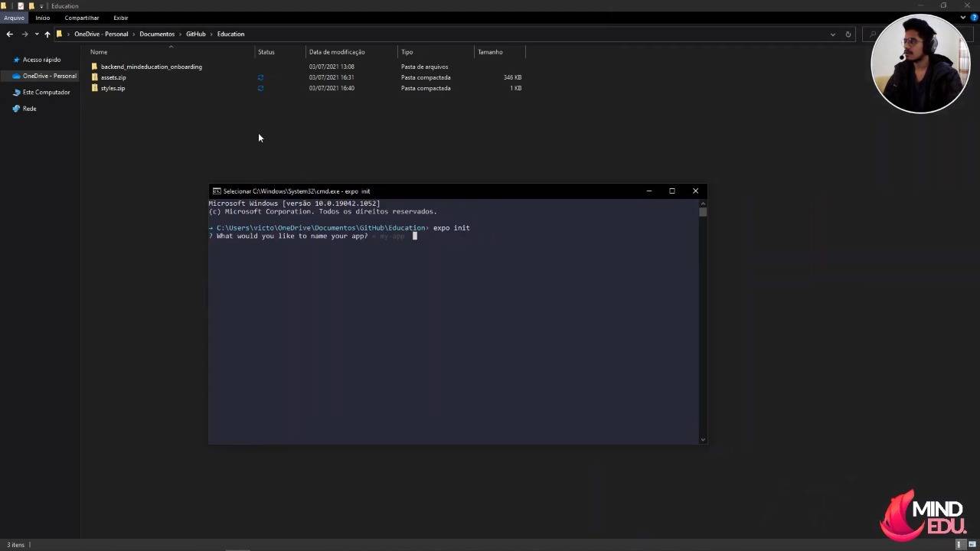The image size is (980, 551).
Task: Navigate up one level with the up arrow
Action: coord(47,34)
